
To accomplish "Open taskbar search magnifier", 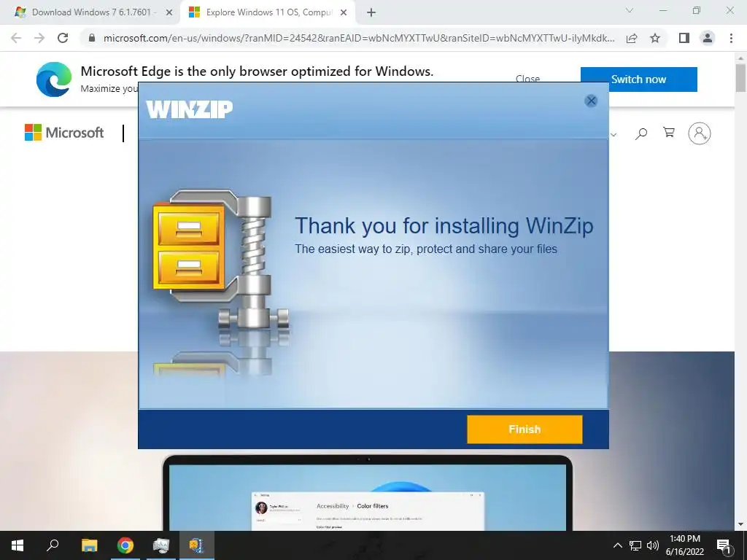I will [53, 545].
